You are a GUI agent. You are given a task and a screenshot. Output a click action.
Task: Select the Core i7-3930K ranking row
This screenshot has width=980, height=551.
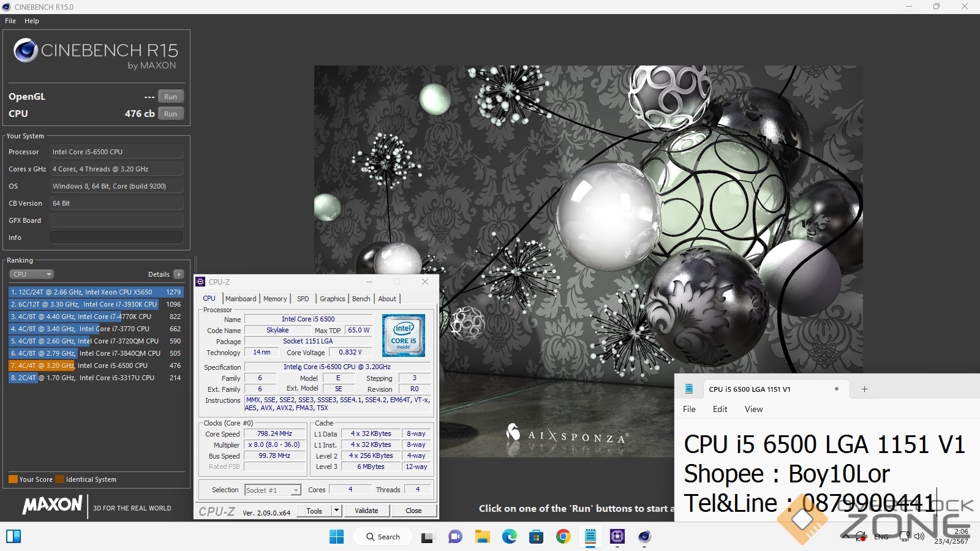click(96, 304)
